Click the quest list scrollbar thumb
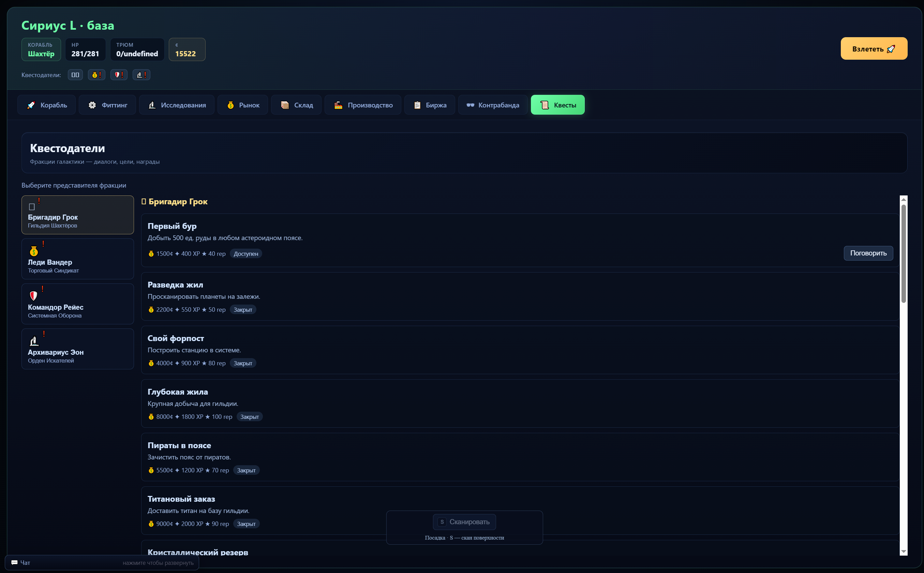Viewport: 924px width, 573px height. pos(904,254)
